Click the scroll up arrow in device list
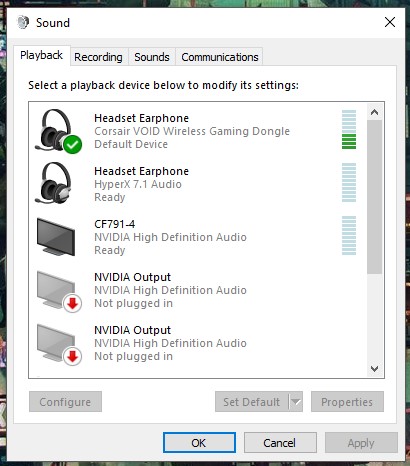This screenshot has width=410, height=466. pyautogui.click(x=374, y=112)
